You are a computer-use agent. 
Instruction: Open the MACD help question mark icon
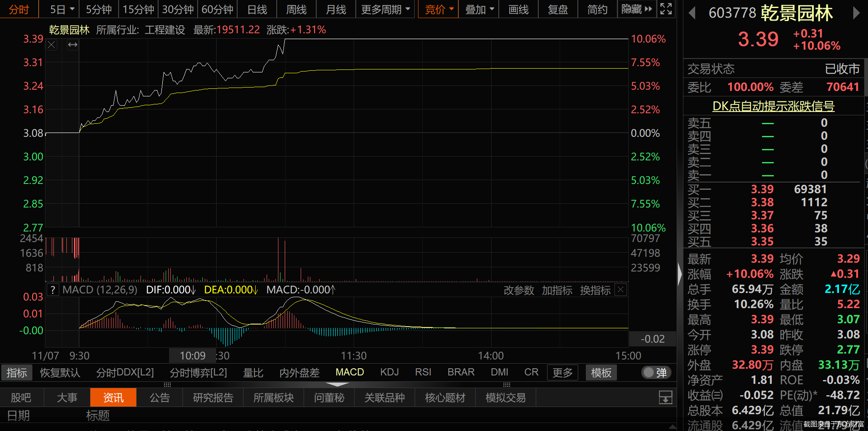(x=53, y=290)
